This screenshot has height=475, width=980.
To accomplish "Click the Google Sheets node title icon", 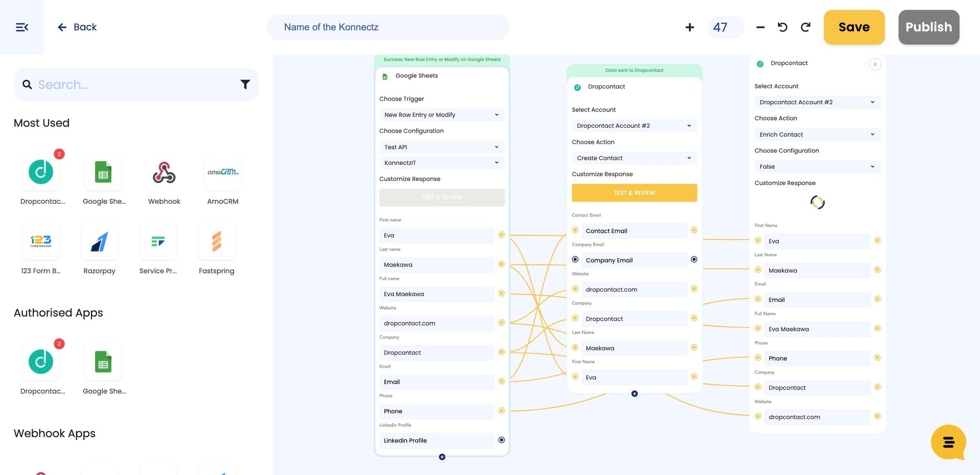I will coord(385,77).
